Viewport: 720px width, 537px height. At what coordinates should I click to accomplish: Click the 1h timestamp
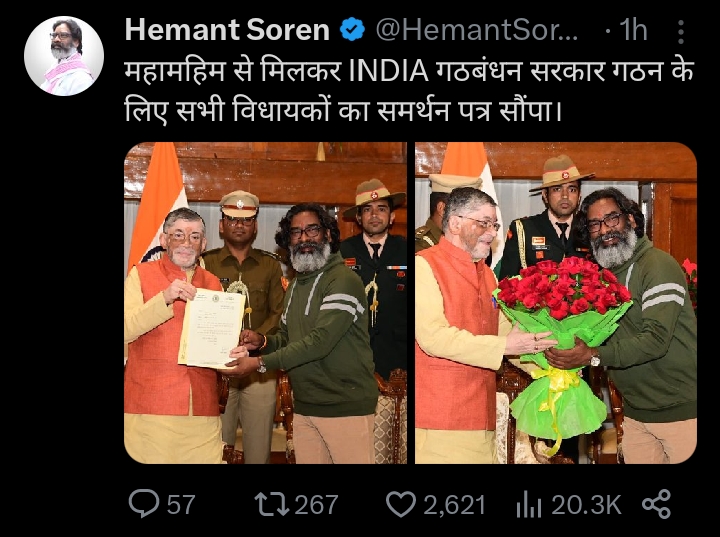click(633, 30)
